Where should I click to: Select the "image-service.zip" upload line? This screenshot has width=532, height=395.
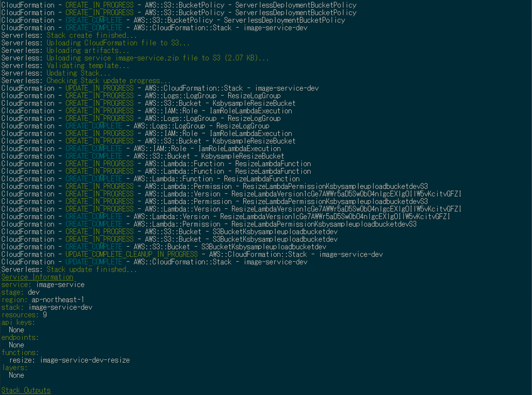(x=135, y=58)
